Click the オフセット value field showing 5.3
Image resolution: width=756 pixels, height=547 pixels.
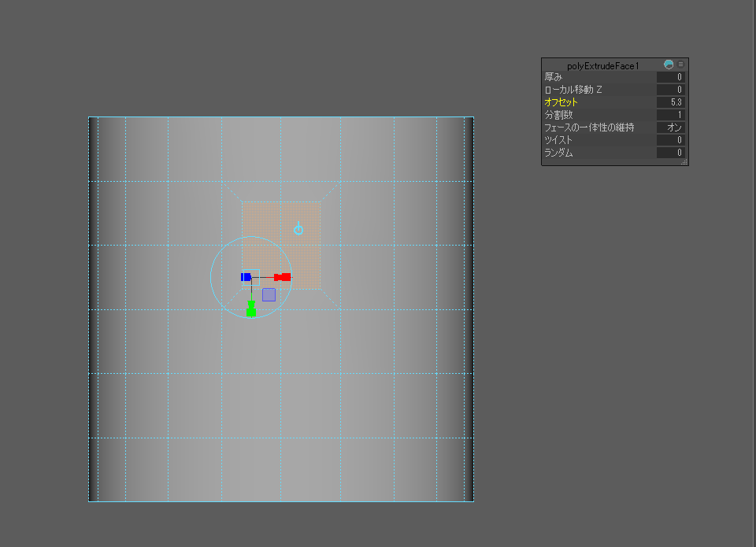click(671, 102)
